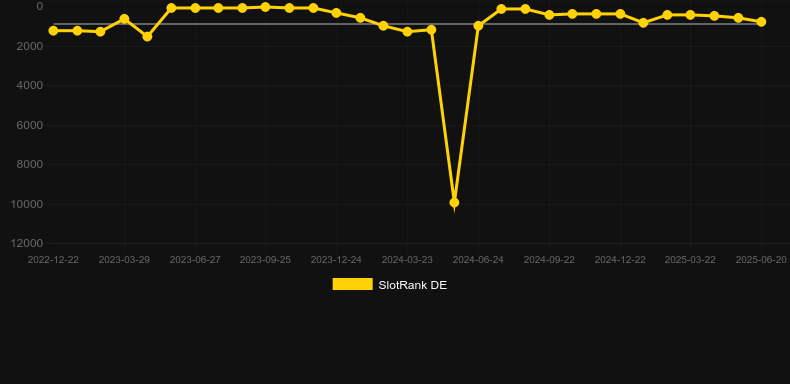Click the 2024-03-23 x-axis date label

click(407, 260)
